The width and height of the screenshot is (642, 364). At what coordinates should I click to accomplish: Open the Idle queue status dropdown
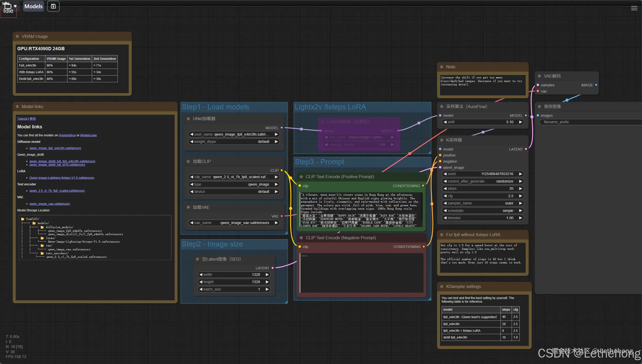coord(15,6)
